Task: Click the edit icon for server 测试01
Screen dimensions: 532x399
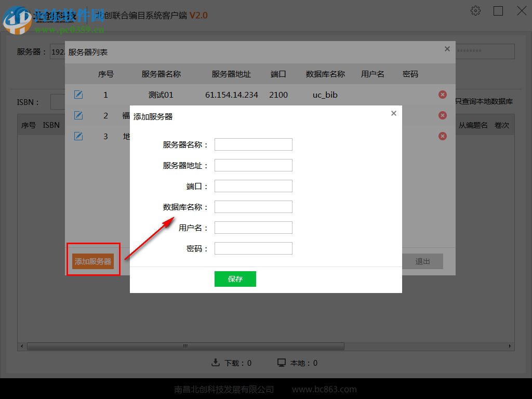Action: 78,95
